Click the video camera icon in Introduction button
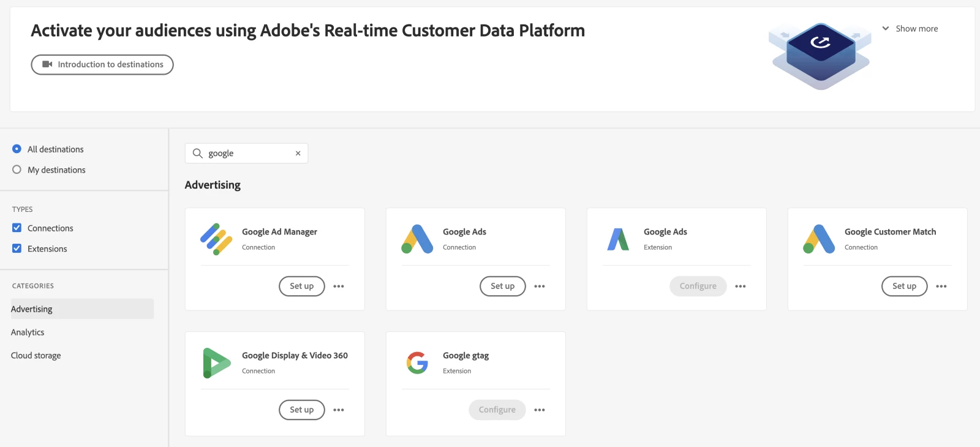 47,64
